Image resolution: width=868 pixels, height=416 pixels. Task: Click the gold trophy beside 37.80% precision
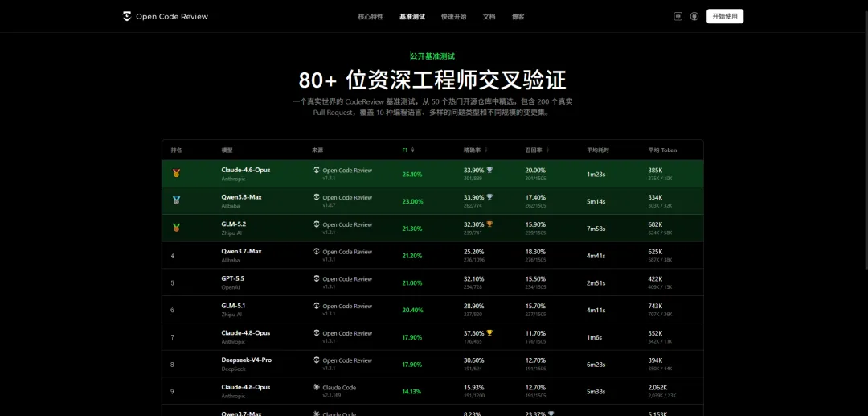[489, 333]
